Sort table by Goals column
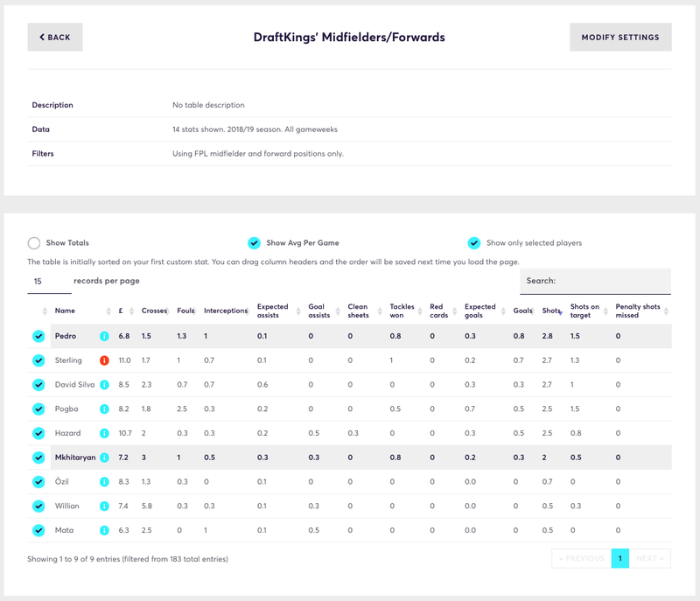The width and height of the screenshot is (700, 601). point(522,311)
